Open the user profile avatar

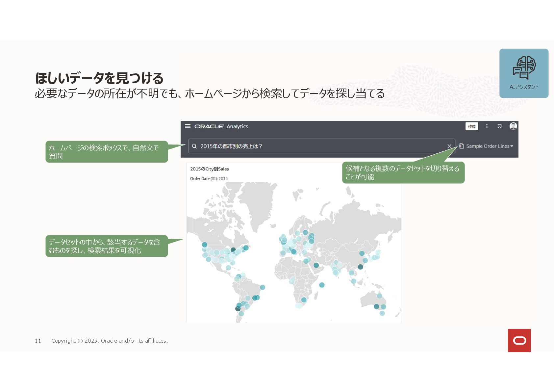513,126
